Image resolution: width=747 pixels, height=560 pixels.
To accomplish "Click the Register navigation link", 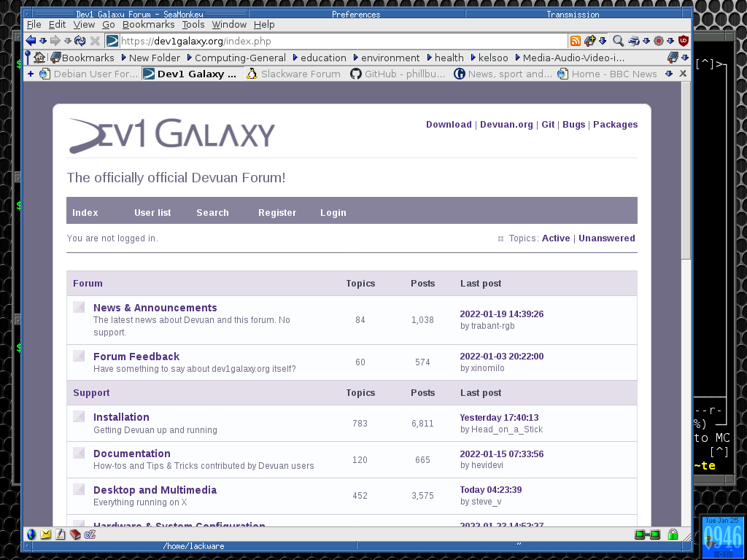I will click(x=277, y=213).
